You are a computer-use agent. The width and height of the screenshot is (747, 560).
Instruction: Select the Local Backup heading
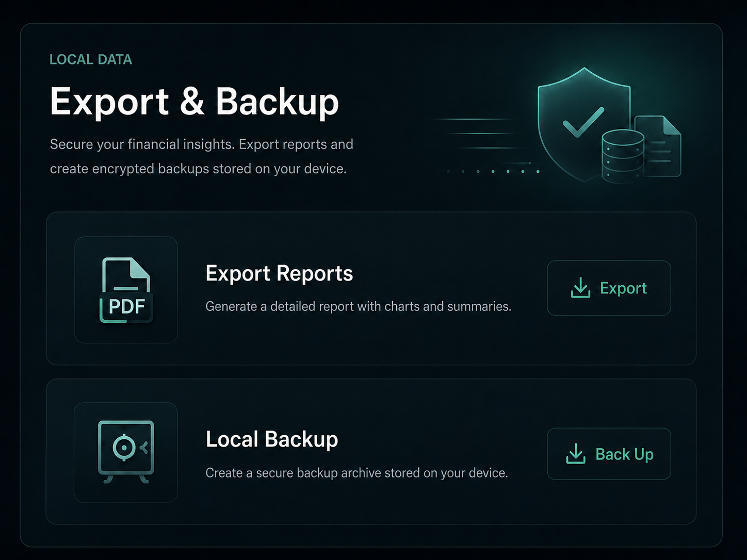(272, 439)
